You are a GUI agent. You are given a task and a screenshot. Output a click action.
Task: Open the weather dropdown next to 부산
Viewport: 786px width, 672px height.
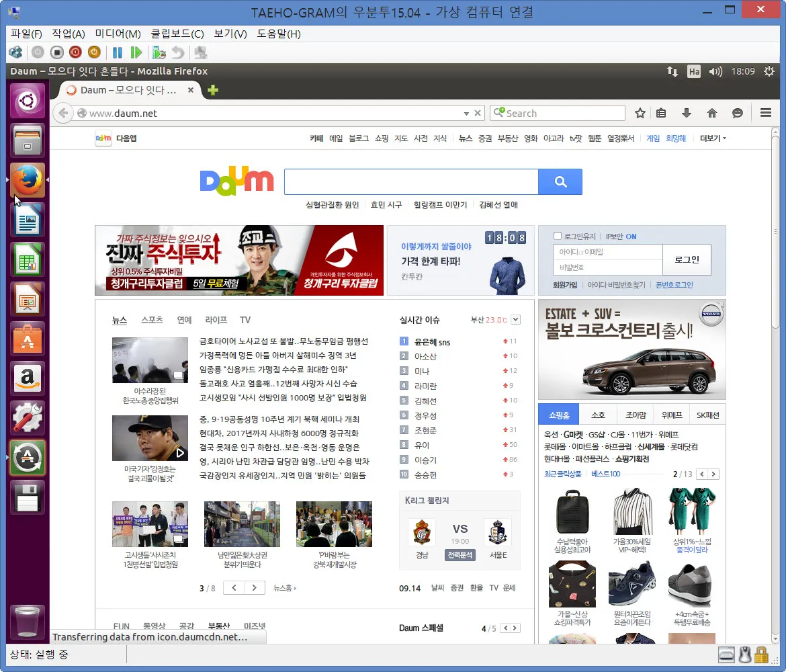[516, 319]
